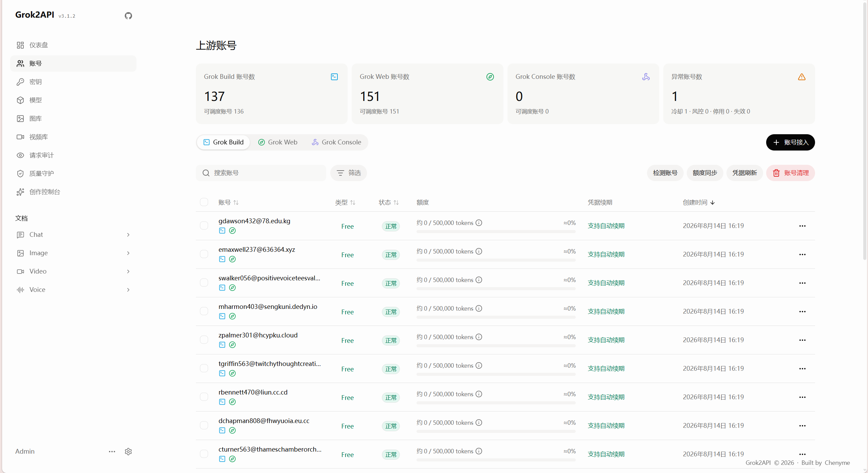Select the rbennett470@liun.cc.cd row checkbox
The image size is (868, 473).
click(204, 397)
